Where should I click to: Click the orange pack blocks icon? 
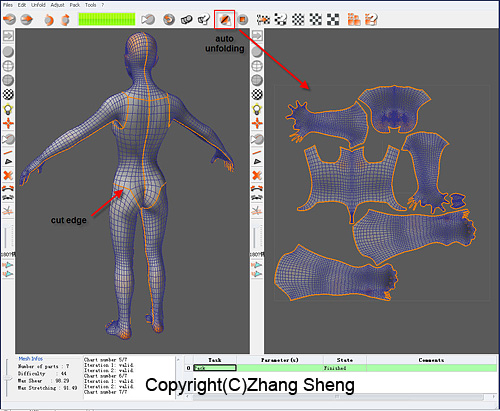pyautogui.click(x=354, y=19)
